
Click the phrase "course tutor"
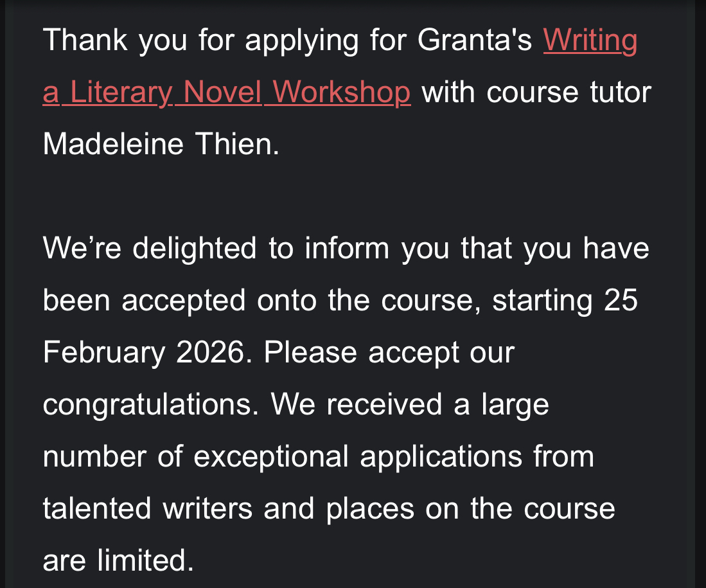(569, 93)
